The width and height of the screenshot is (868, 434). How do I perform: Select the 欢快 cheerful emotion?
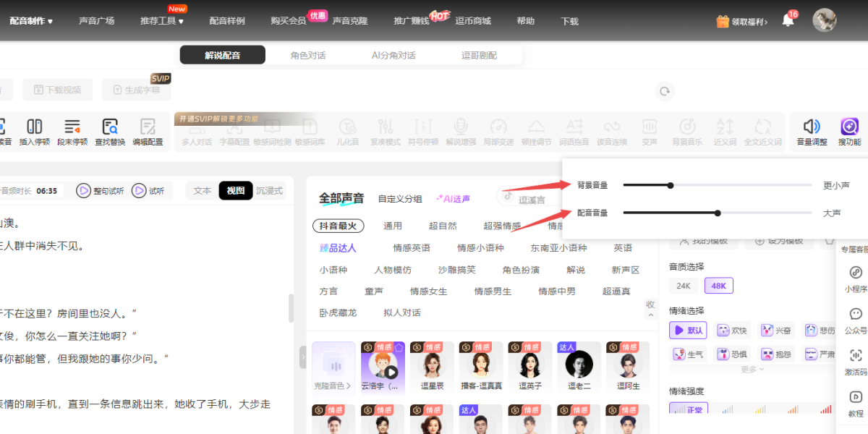(x=732, y=331)
